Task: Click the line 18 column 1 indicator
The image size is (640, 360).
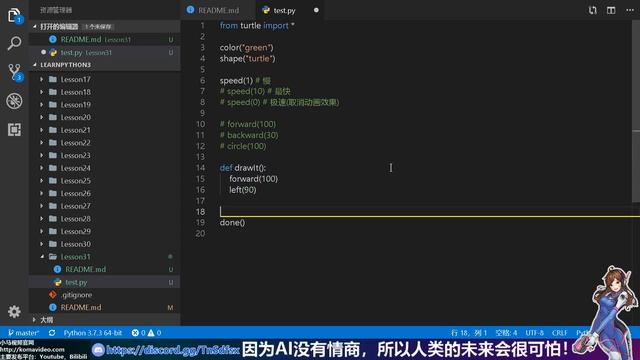Action: click(469, 333)
